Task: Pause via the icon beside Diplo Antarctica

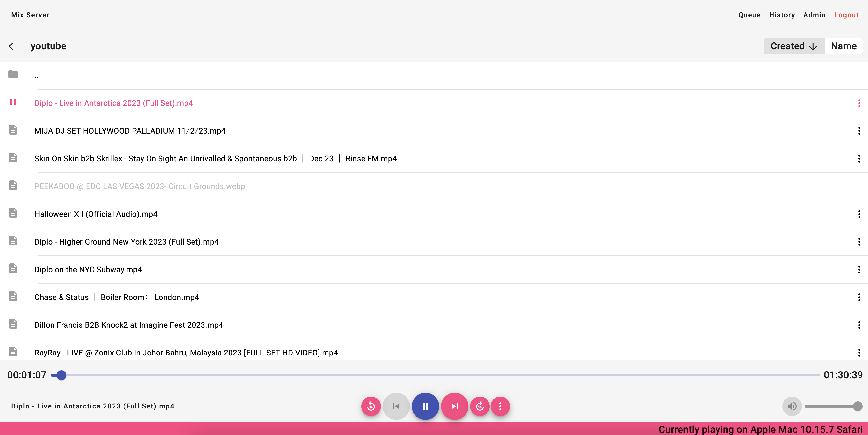Action: [x=13, y=102]
